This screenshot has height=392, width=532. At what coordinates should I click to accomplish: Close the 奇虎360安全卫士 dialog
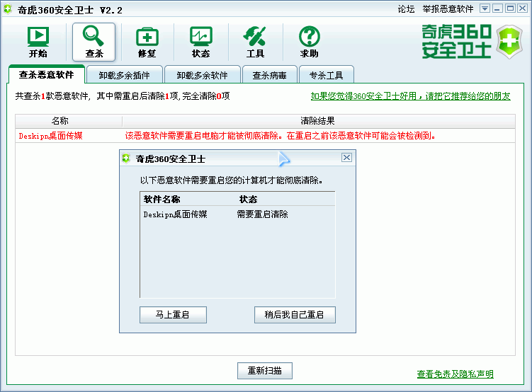(346, 158)
